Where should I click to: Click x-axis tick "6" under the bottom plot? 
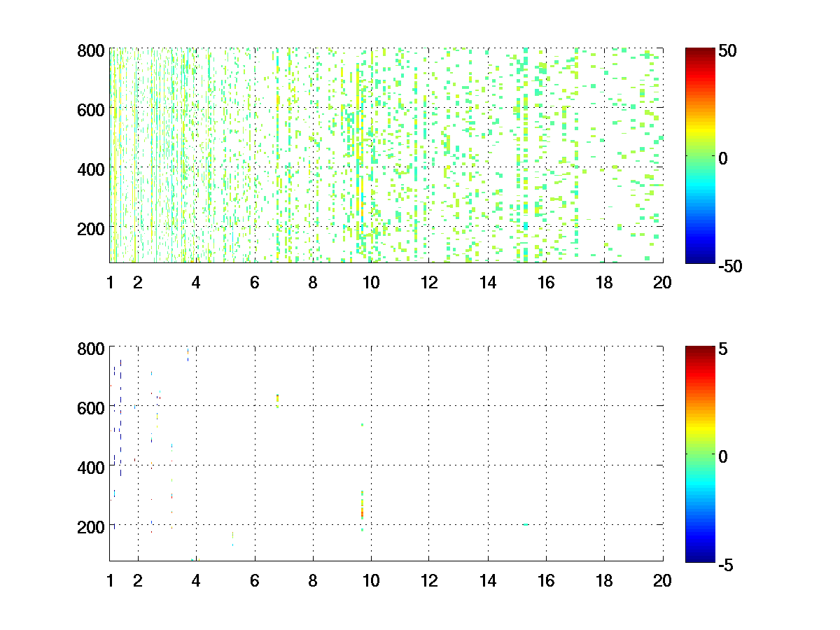tap(254, 580)
